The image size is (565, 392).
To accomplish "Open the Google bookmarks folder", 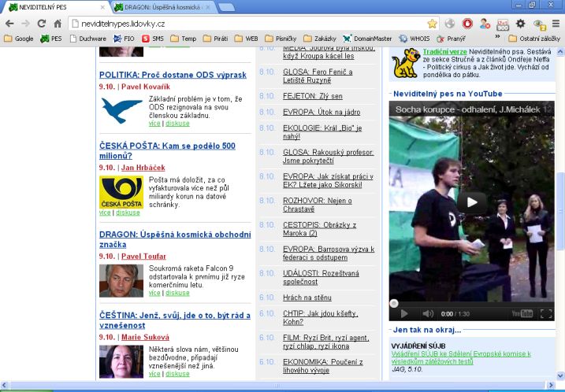I will coord(19,39).
